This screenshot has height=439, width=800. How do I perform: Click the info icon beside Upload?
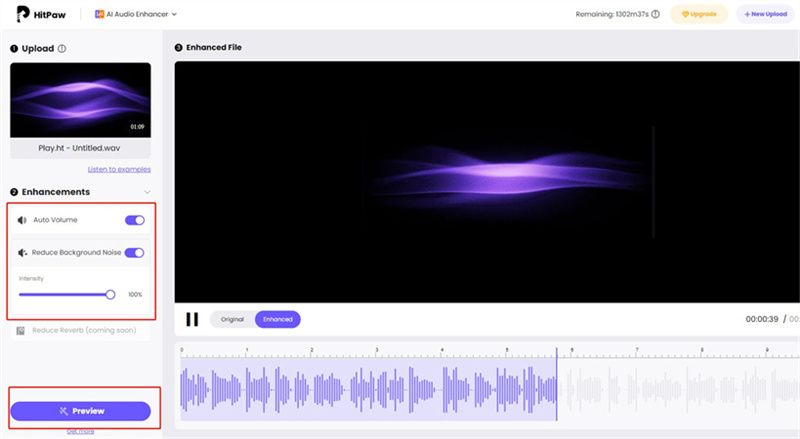pos(62,48)
